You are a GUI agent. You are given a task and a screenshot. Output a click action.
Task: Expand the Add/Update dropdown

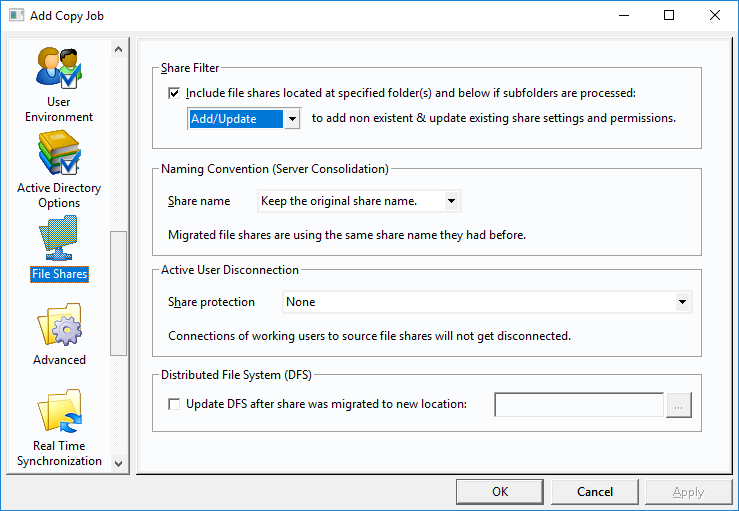292,119
